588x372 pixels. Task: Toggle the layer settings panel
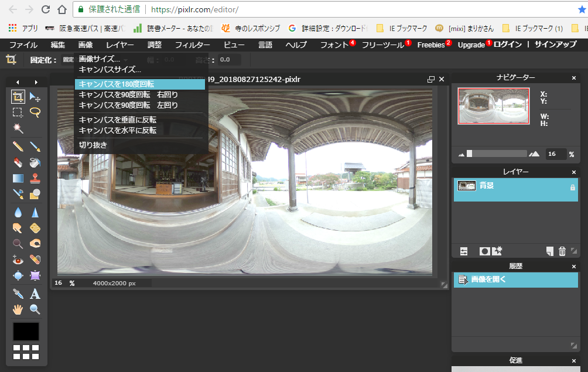tap(464, 252)
